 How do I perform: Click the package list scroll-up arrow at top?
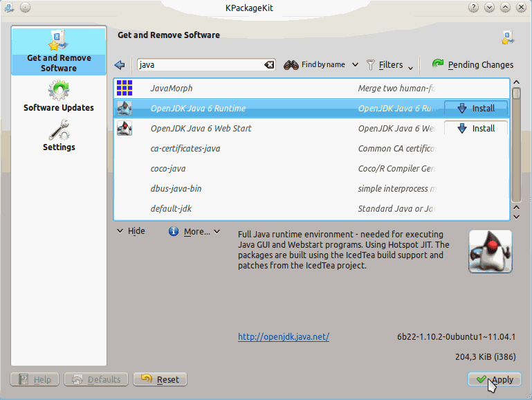click(516, 82)
